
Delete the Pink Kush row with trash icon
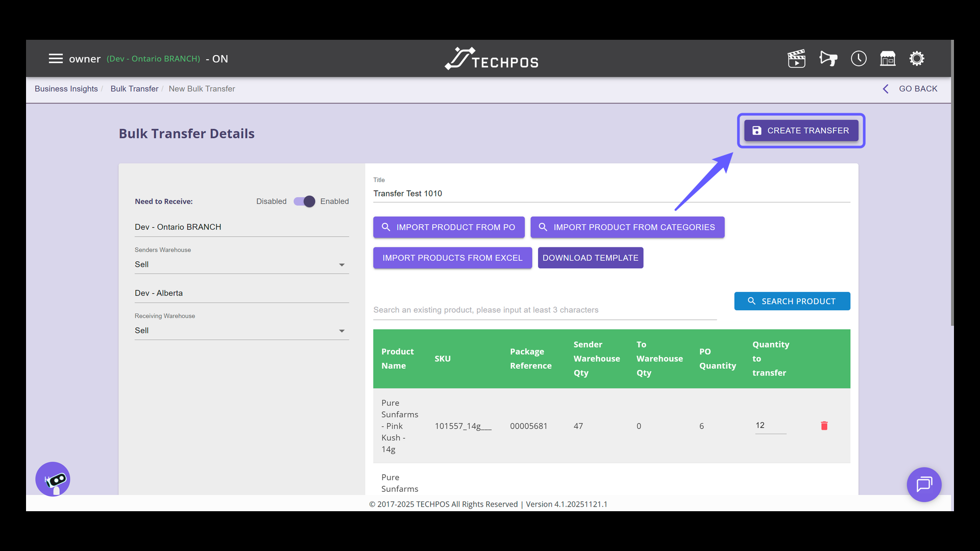(x=824, y=425)
